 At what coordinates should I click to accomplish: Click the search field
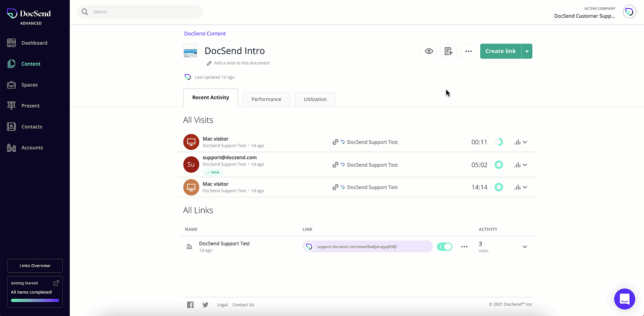tap(140, 12)
